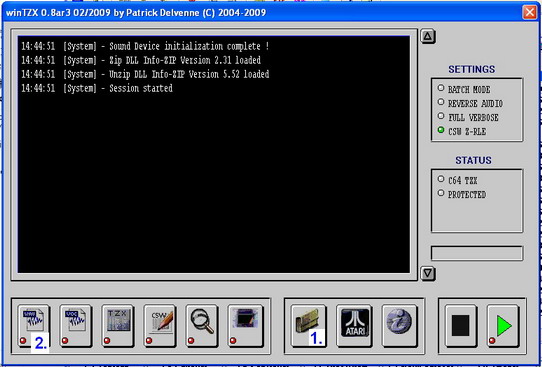Start playback with the green play button

click(x=503, y=326)
